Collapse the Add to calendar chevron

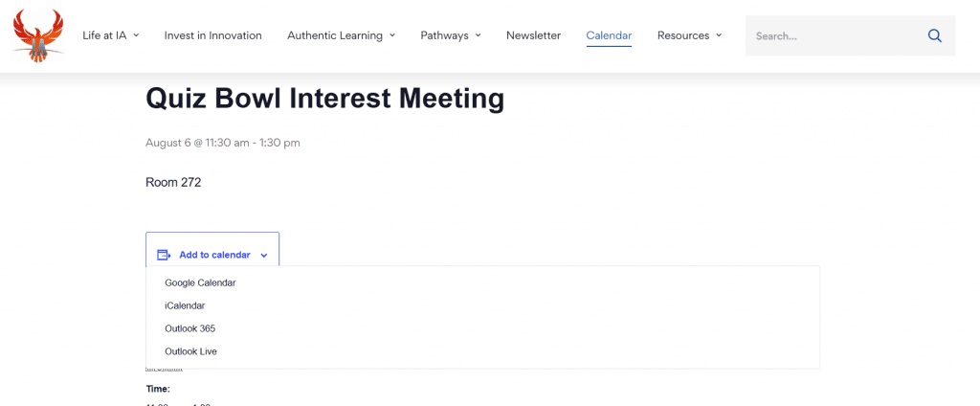pyautogui.click(x=264, y=256)
